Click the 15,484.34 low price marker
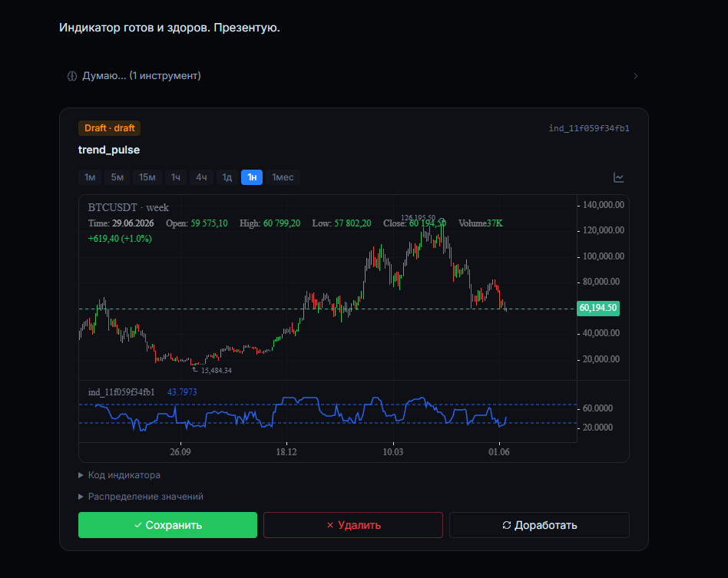This screenshot has width=728, height=578. [x=216, y=371]
